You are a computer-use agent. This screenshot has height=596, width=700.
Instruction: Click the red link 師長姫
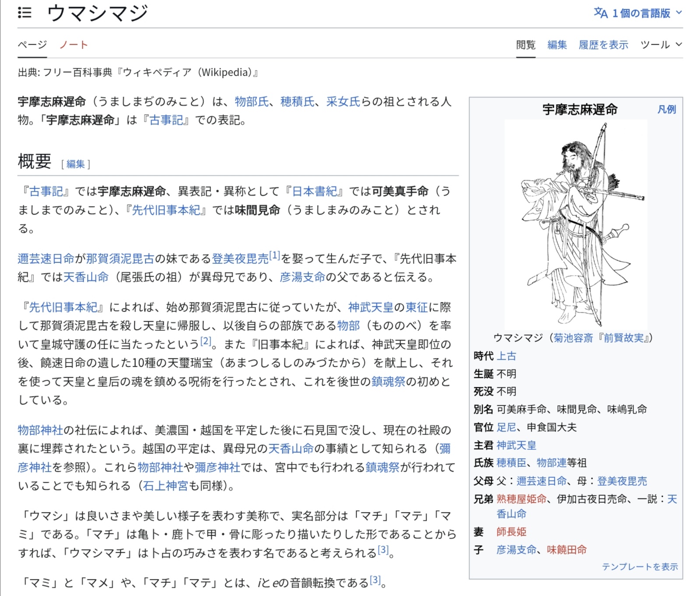point(511,532)
